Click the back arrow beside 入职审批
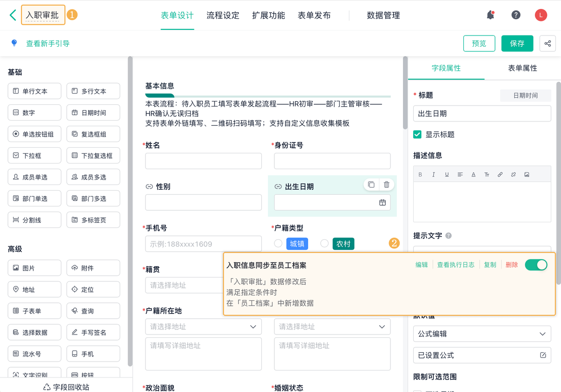 (x=13, y=15)
